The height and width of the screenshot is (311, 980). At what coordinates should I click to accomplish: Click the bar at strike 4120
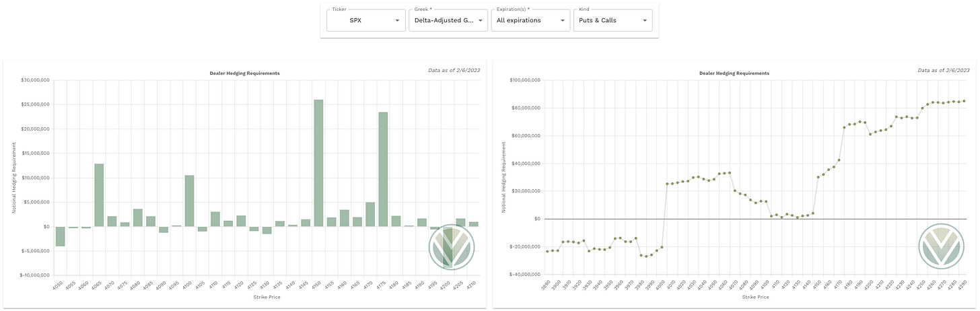241,221
